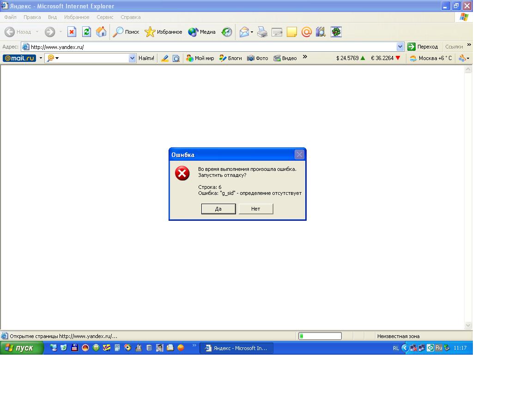This screenshot has width=532, height=399.
Task: Click the Яндекс - Microsoft In... taskbar button
Action: (x=236, y=348)
